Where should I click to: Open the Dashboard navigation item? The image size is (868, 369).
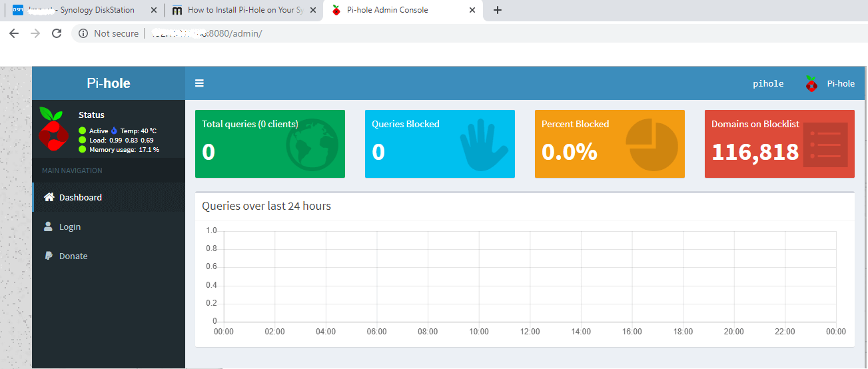[x=109, y=197]
